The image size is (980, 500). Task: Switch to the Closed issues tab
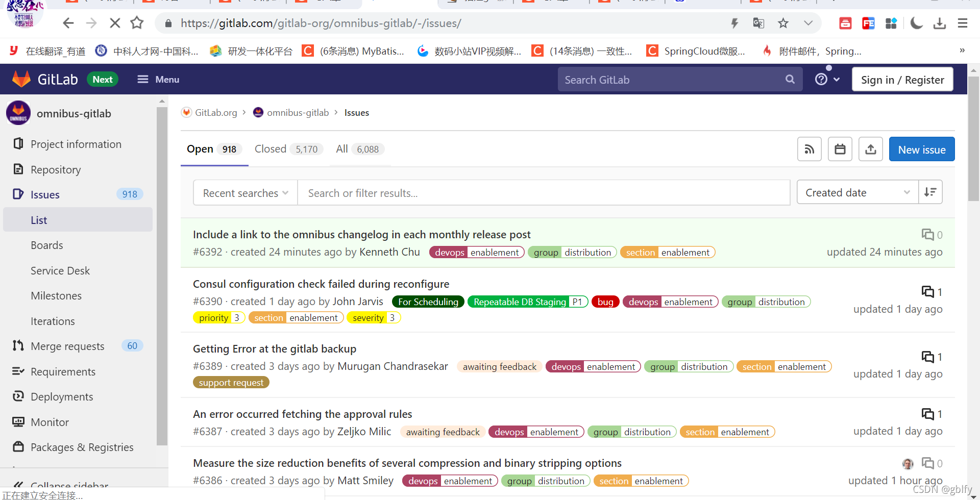[288, 149]
